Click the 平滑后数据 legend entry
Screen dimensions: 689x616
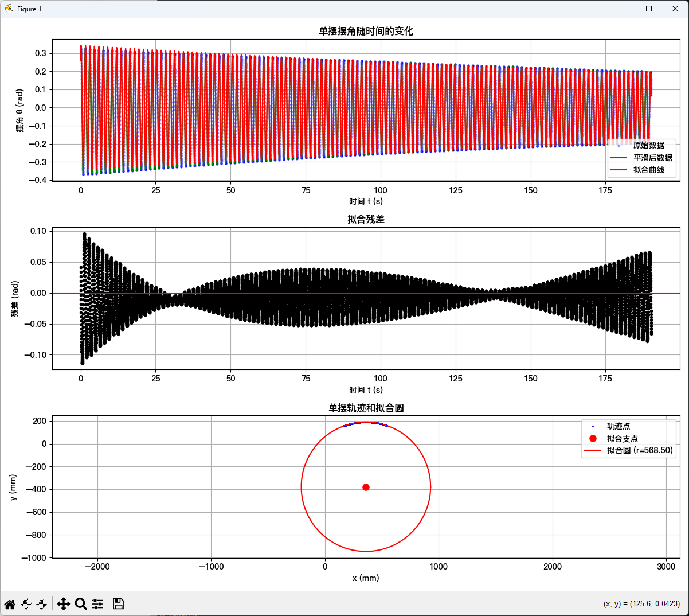coord(652,158)
